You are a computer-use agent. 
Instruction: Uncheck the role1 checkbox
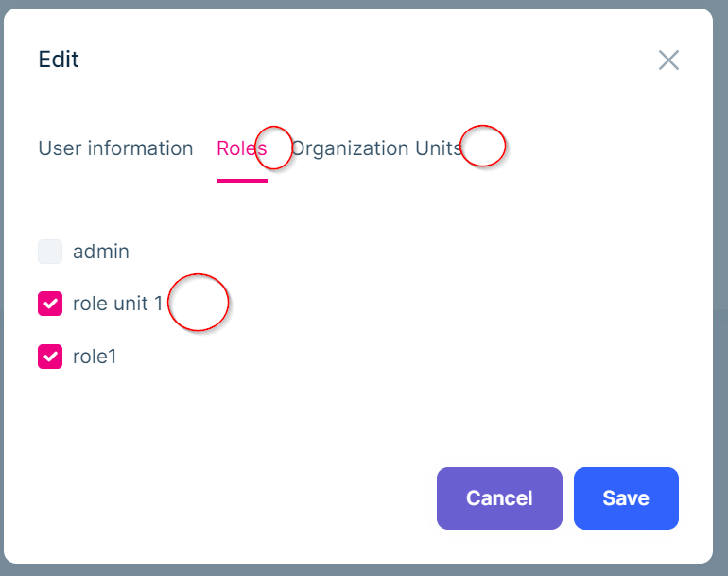coord(50,357)
